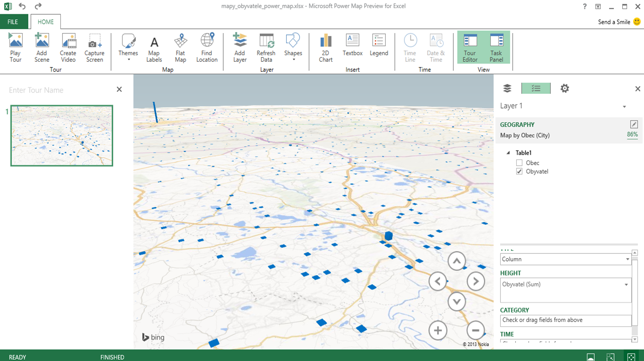Send a Smile feedback

click(x=619, y=22)
